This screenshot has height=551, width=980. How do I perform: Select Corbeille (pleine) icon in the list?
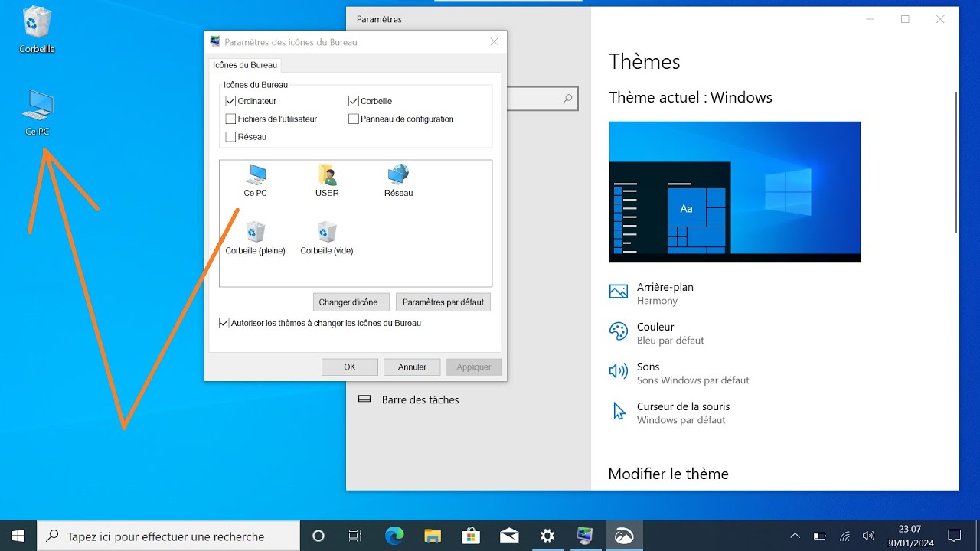[x=256, y=238]
